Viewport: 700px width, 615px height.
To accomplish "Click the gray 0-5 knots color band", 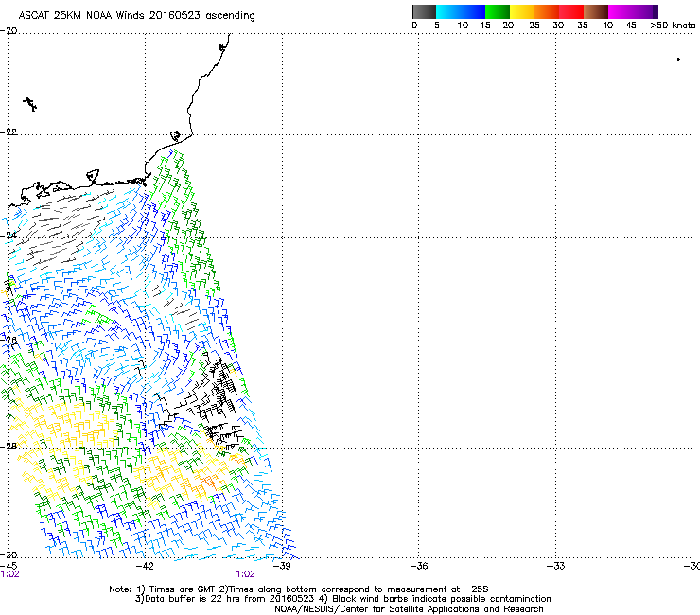I will (x=424, y=11).
